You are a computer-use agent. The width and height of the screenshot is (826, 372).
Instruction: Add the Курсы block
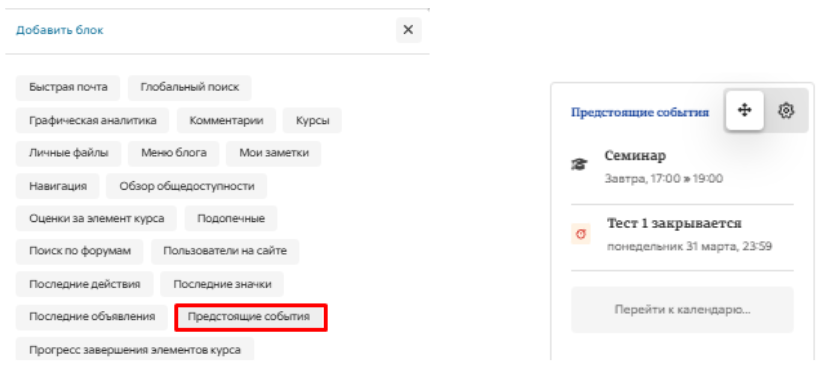point(312,121)
